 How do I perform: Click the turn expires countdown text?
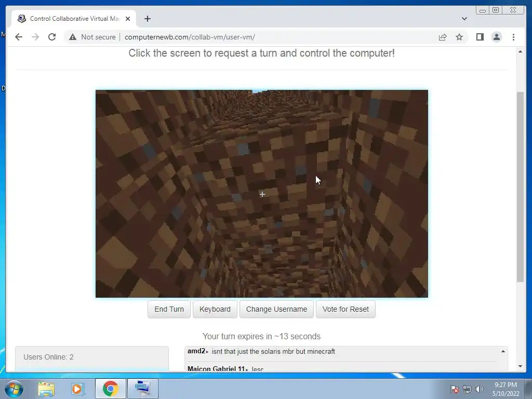pyautogui.click(x=261, y=336)
